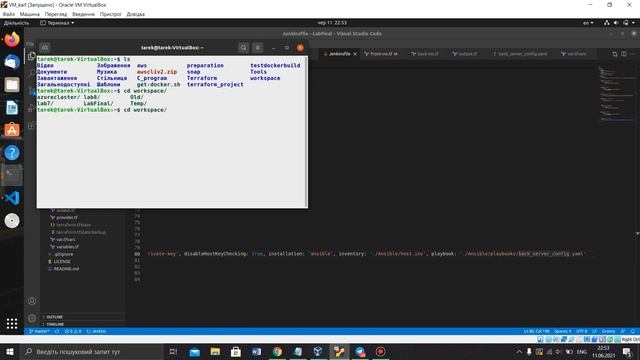Open Thunderbird mail in the dock
Screen dimensions: 640x360
click(12, 62)
